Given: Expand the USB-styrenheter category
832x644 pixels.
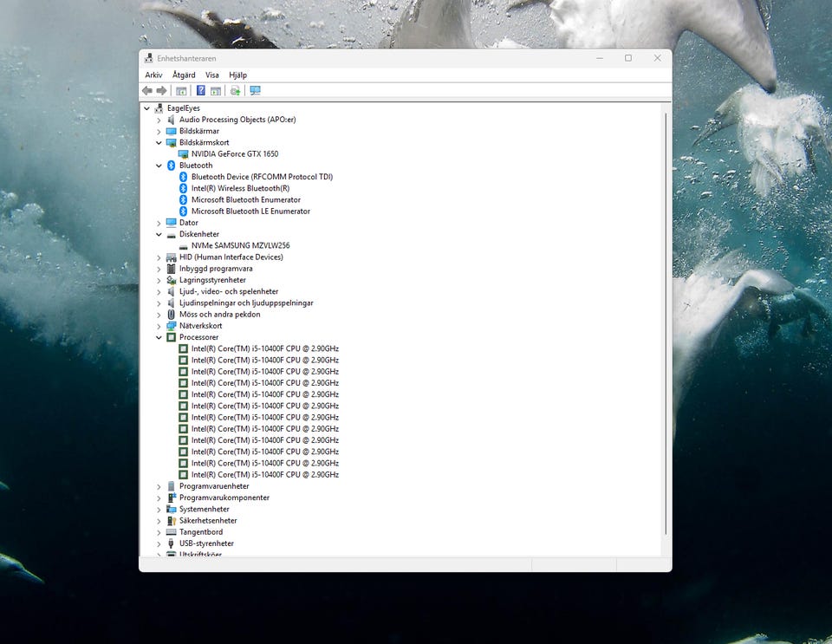Looking at the screenshot, I should (159, 543).
